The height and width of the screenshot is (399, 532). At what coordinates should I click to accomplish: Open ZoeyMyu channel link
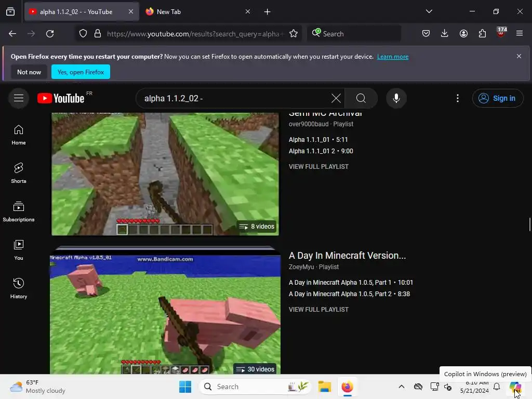click(x=301, y=267)
